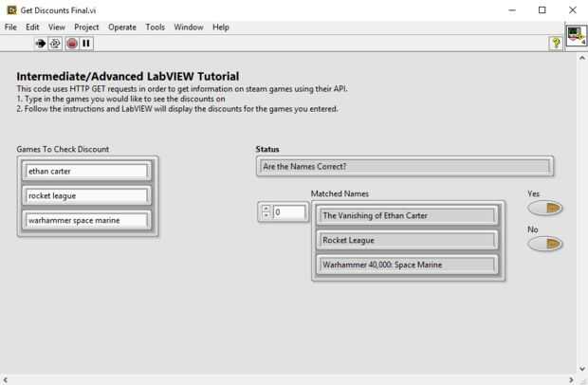
Task: Click the 'warhammer space marine' input field
Action: point(86,220)
